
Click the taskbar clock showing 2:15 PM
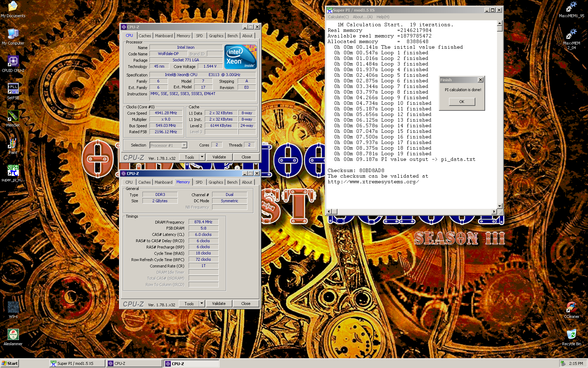[576, 363]
